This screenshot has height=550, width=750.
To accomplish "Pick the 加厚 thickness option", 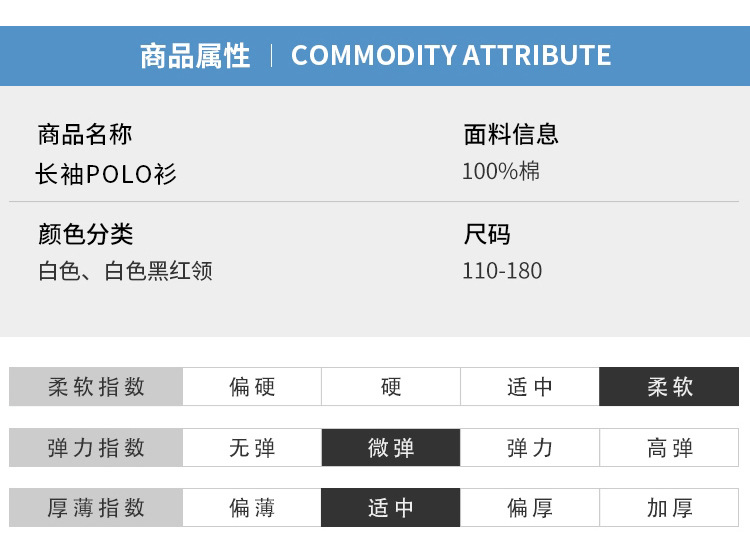I will tap(669, 508).
